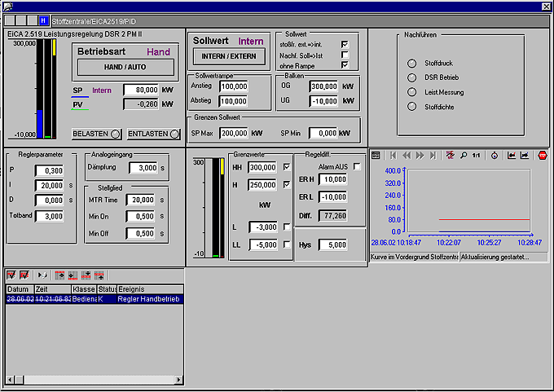554x392 pixels.
Task: Open the time range clock icon
Action: click(x=495, y=155)
